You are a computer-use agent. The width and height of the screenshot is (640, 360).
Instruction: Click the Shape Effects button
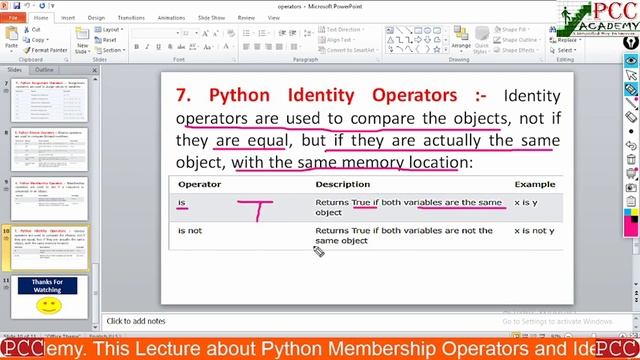[516, 50]
